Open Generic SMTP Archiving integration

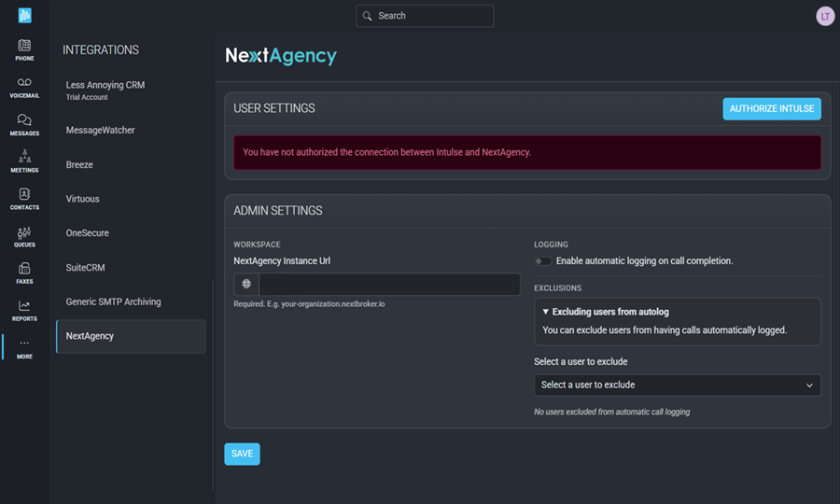coord(113,302)
